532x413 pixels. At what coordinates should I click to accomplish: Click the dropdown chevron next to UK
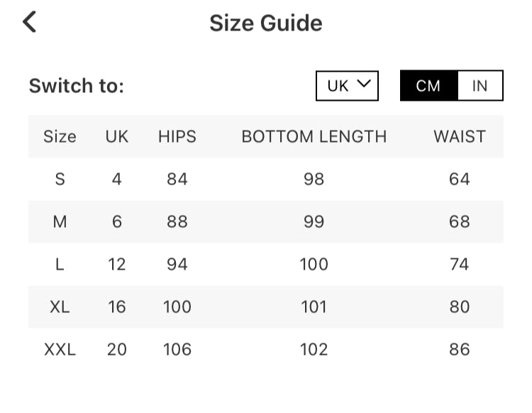[x=364, y=84]
